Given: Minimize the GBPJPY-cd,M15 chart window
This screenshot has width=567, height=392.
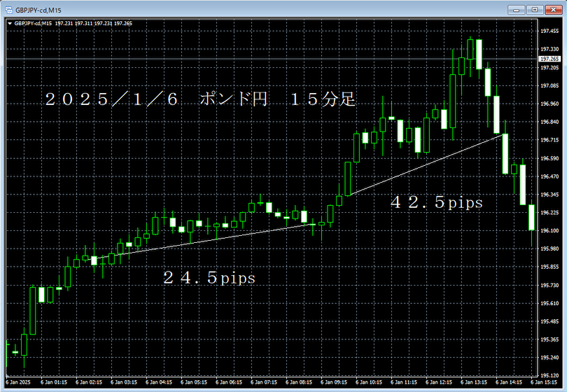Looking at the screenshot, I should pos(516,10).
